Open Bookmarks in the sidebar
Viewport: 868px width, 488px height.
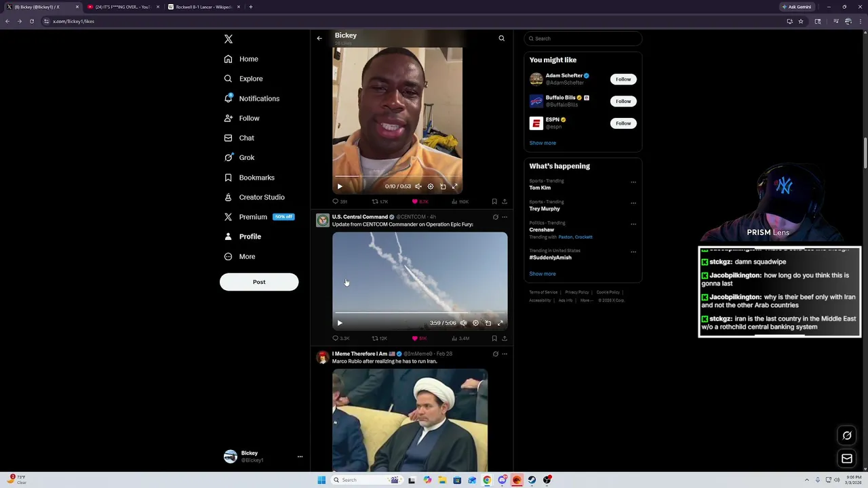click(x=249, y=178)
